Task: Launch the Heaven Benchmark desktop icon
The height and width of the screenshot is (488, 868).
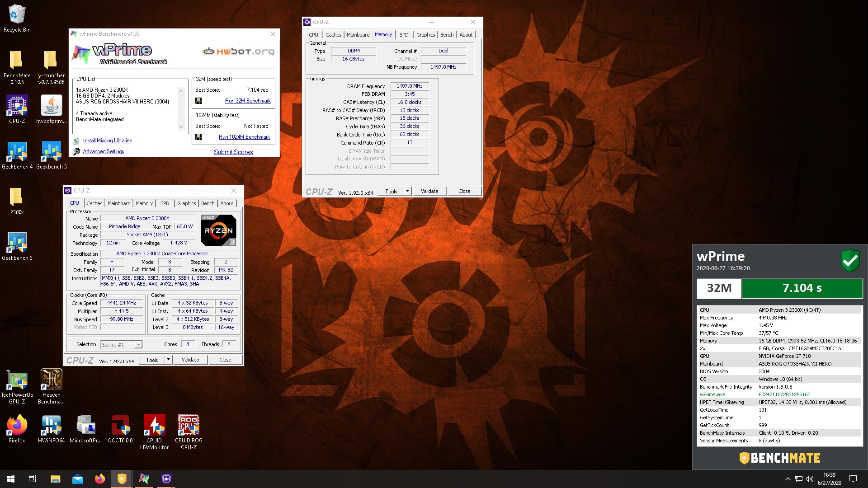Action: click(51, 386)
